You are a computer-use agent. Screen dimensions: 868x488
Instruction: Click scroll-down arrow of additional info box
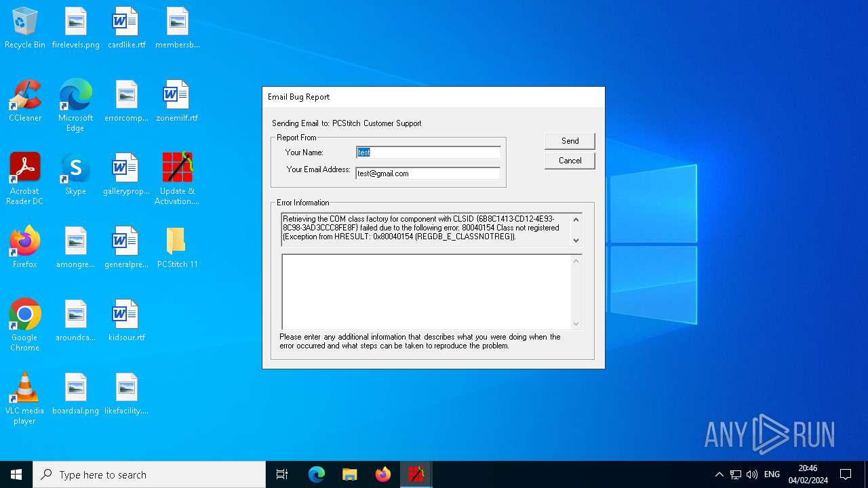(x=576, y=324)
